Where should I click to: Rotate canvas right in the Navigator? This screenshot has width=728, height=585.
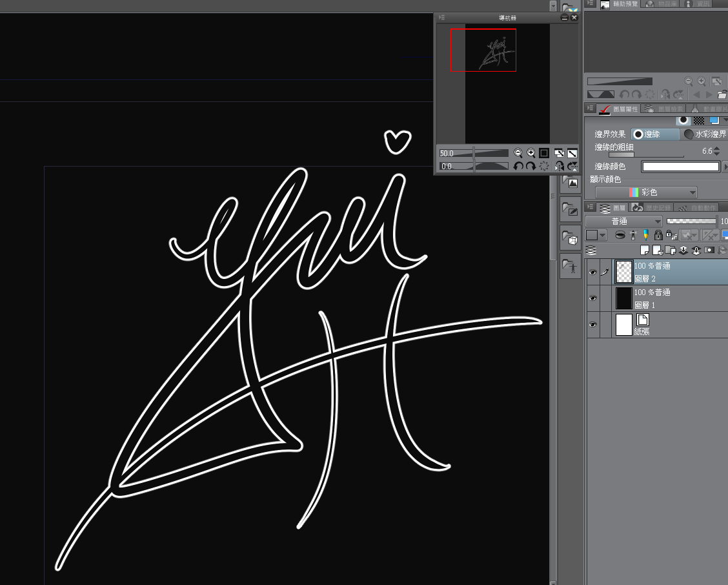click(x=531, y=166)
